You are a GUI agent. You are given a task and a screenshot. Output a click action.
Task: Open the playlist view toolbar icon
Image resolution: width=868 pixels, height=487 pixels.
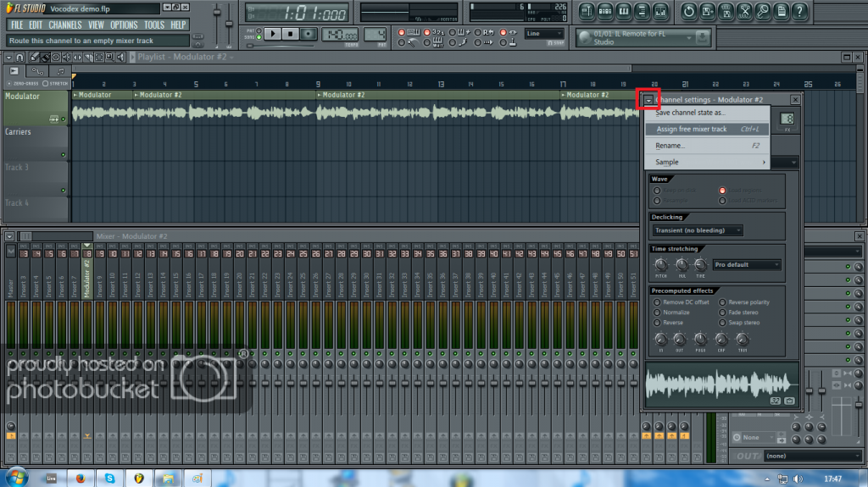point(587,11)
